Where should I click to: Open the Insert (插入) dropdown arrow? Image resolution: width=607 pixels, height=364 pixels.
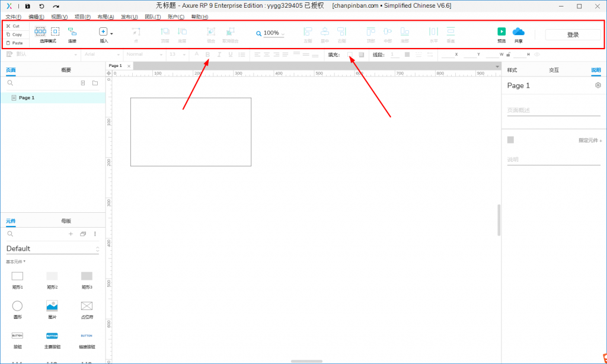pos(111,34)
